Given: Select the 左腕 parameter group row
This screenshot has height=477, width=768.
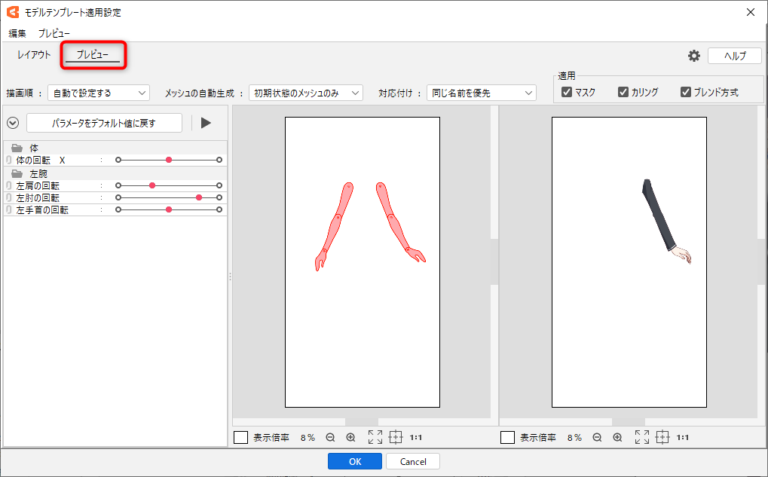Looking at the screenshot, I should pos(116,174).
